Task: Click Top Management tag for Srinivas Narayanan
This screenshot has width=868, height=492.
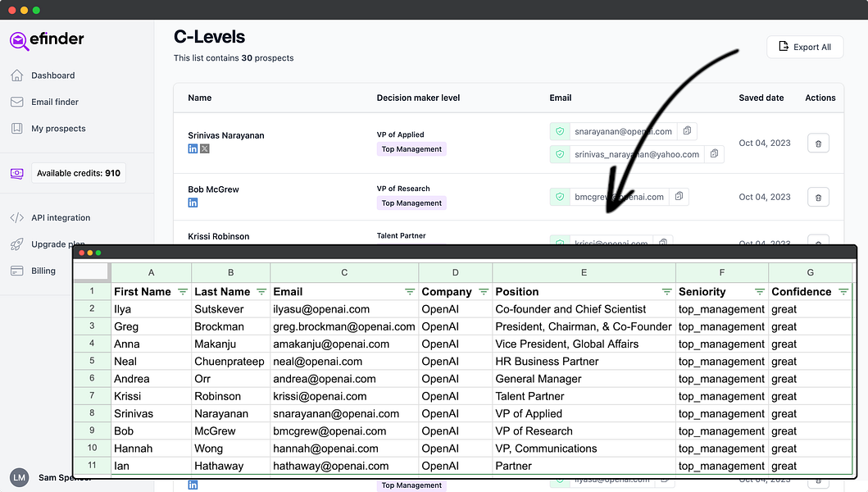Action: click(x=411, y=149)
